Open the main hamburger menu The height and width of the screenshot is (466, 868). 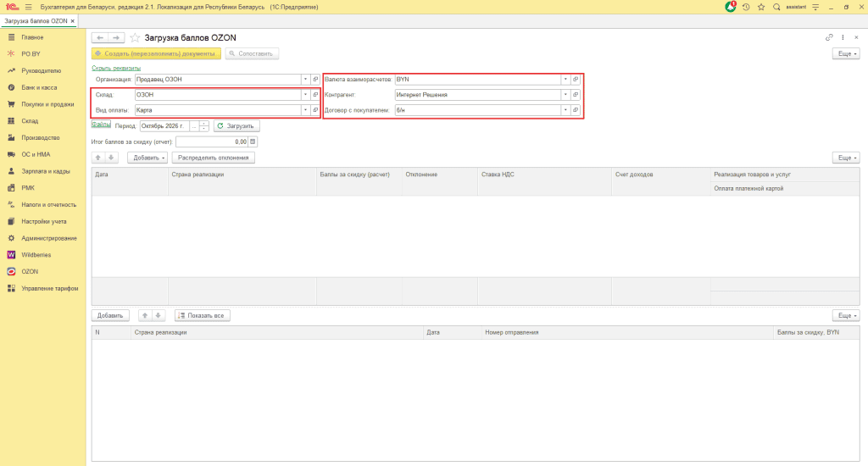pyautogui.click(x=28, y=7)
